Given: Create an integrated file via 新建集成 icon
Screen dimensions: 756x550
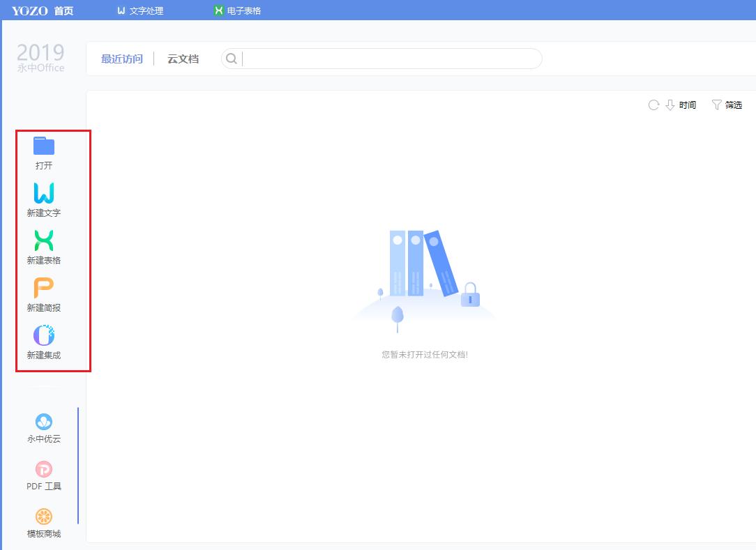Looking at the screenshot, I should (x=43, y=335).
